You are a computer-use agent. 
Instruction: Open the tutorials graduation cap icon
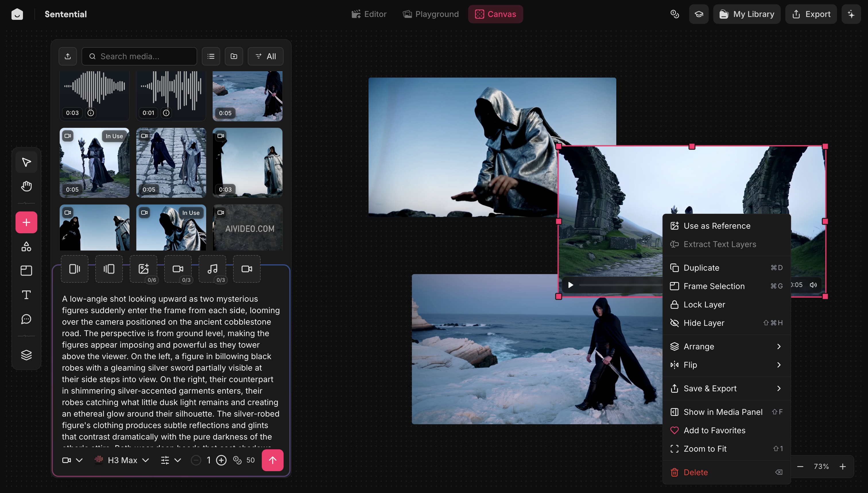(x=699, y=14)
